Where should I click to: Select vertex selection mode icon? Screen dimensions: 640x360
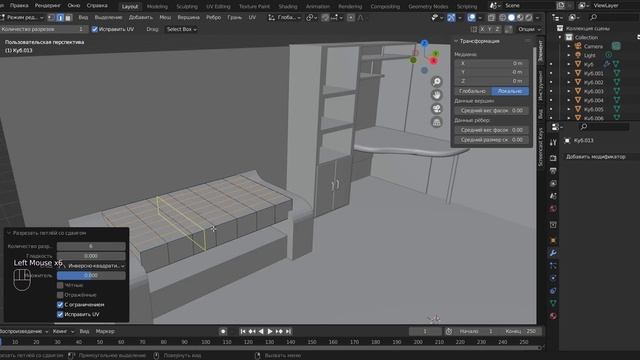[x=51, y=18]
